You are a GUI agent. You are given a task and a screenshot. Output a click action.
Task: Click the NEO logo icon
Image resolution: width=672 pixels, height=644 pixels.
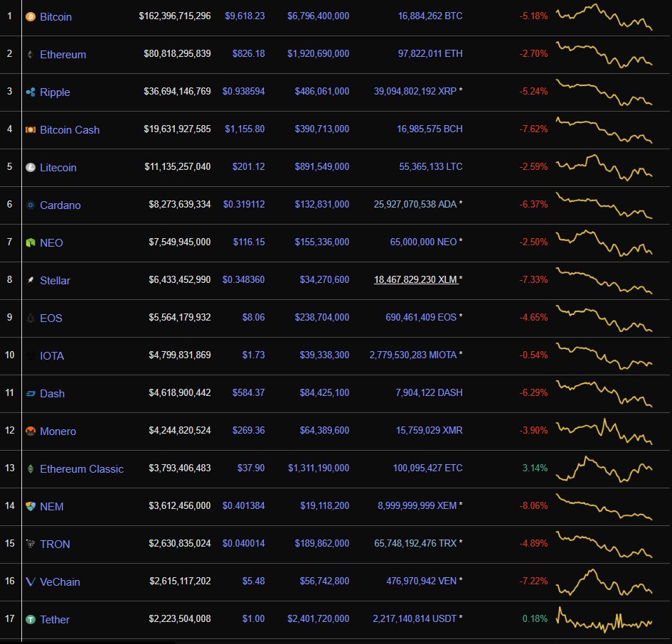[31, 242]
